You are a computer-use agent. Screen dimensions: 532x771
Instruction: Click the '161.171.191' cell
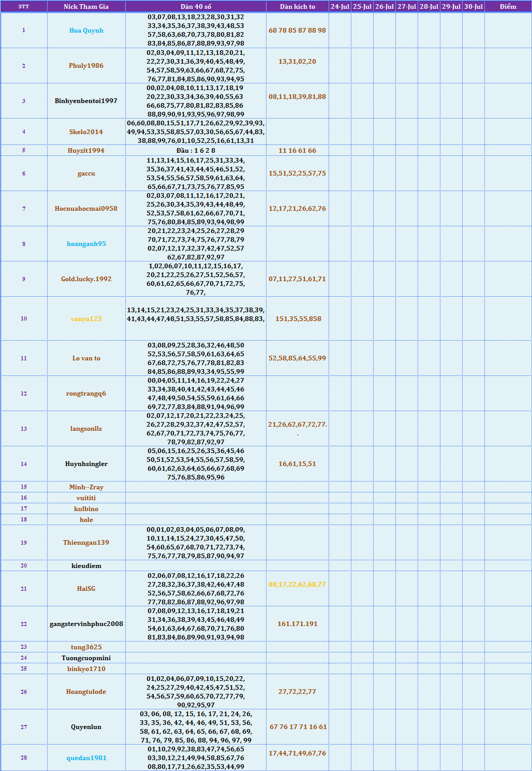tap(297, 624)
